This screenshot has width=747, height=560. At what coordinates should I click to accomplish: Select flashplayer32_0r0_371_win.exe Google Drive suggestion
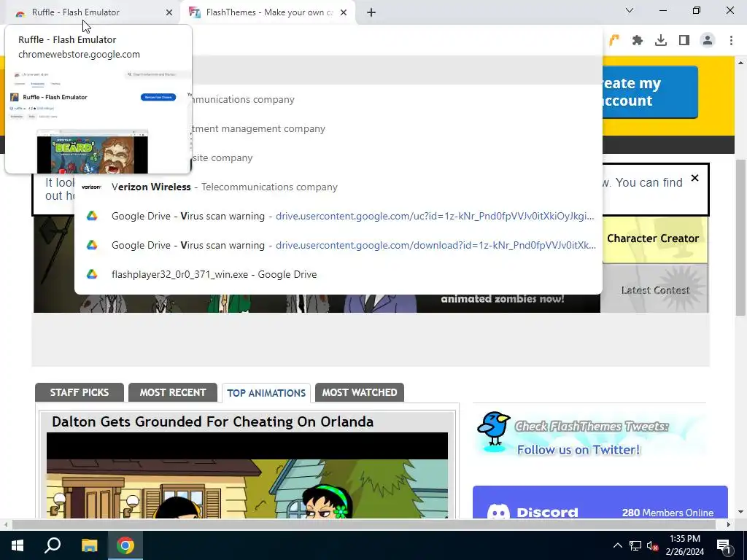pyautogui.click(x=338, y=274)
